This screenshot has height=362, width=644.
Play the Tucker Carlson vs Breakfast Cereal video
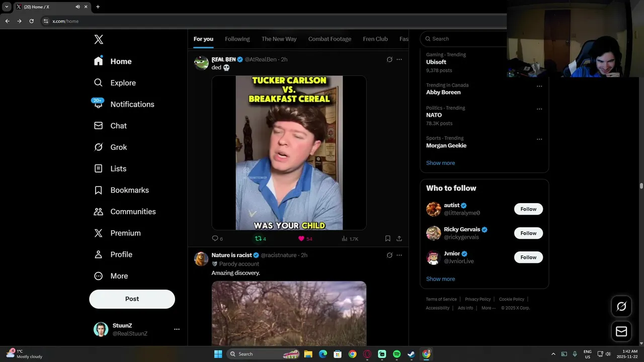point(289,153)
